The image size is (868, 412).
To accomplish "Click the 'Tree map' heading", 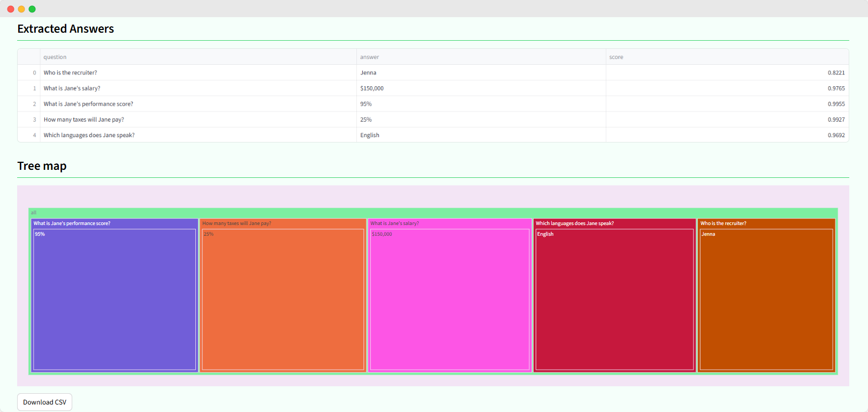I will [x=42, y=166].
